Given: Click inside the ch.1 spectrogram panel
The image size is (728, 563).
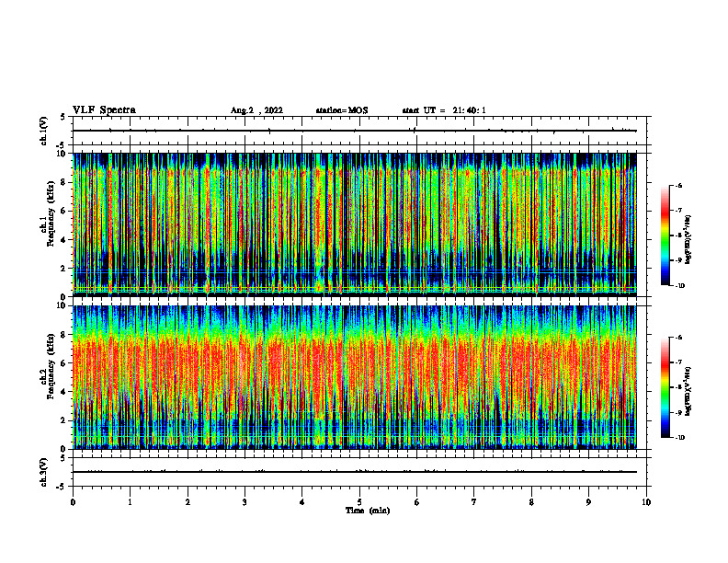Looking at the screenshot, I should click(x=354, y=224).
